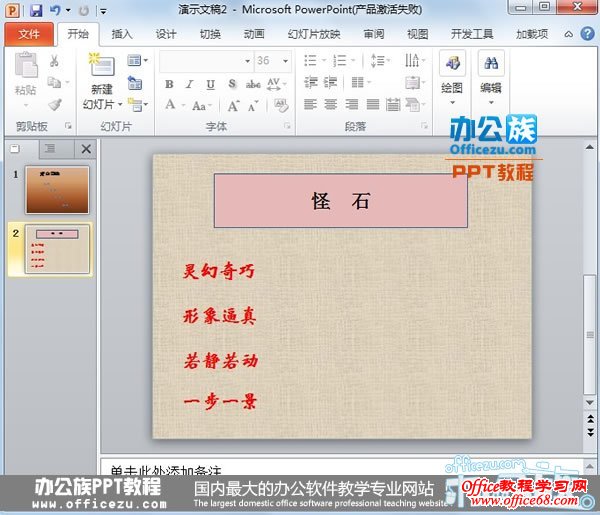This screenshot has height=515, width=600.
Task: Switch to the Insert (插入) tab
Action: pos(122,34)
